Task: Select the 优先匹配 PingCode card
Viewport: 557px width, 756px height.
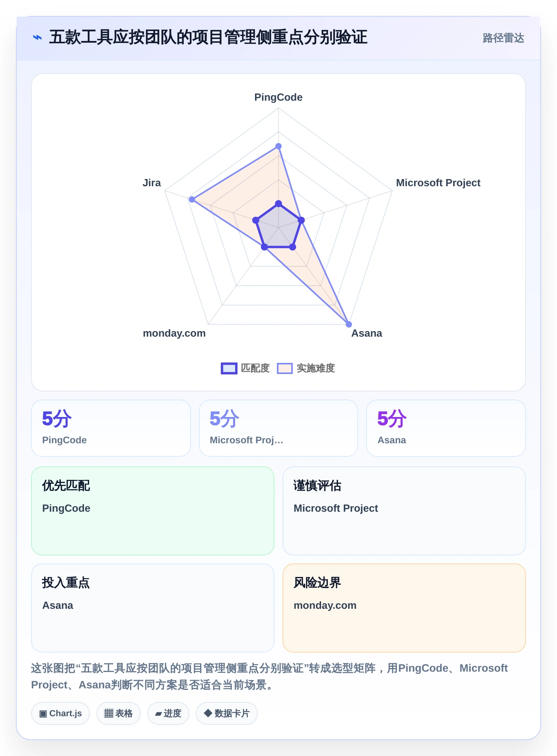Action: (x=153, y=511)
